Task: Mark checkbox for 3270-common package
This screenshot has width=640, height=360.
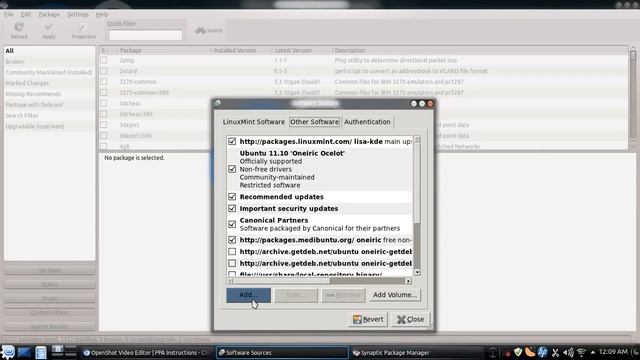Action: [104, 82]
